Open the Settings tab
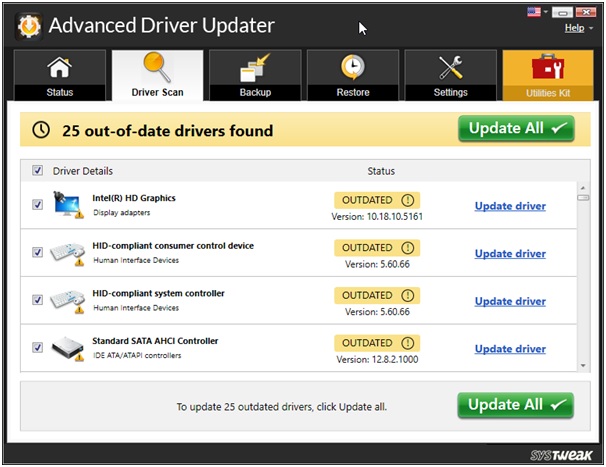The image size is (606, 467). point(450,74)
